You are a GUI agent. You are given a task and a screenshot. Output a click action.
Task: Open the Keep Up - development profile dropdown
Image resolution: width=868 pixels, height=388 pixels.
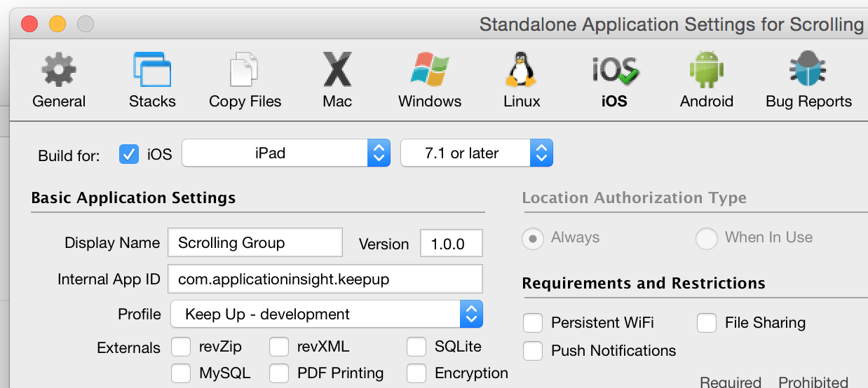coord(327,314)
